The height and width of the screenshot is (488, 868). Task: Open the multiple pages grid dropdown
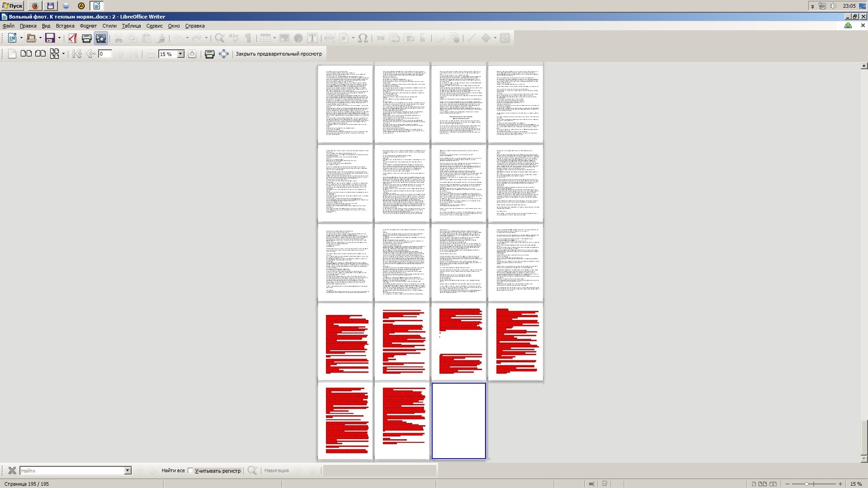pos(63,54)
